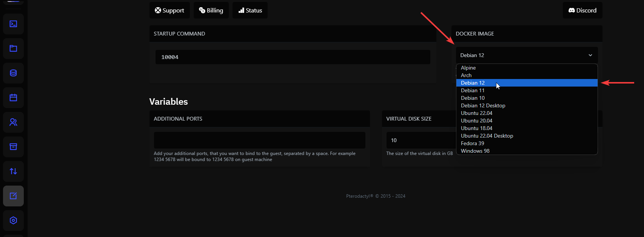Open the Settings hexagon sidebar icon

pyautogui.click(x=13, y=220)
